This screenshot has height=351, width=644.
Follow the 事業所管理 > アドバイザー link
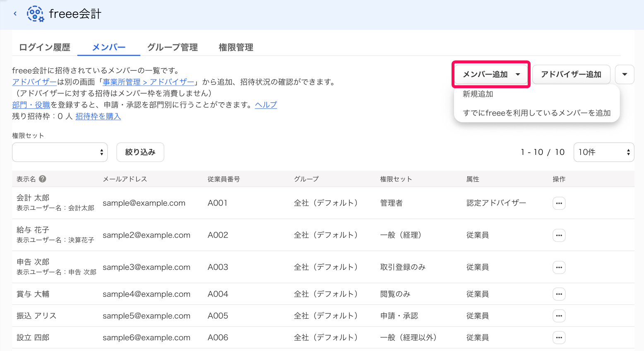pyautogui.click(x=148, y=82)
